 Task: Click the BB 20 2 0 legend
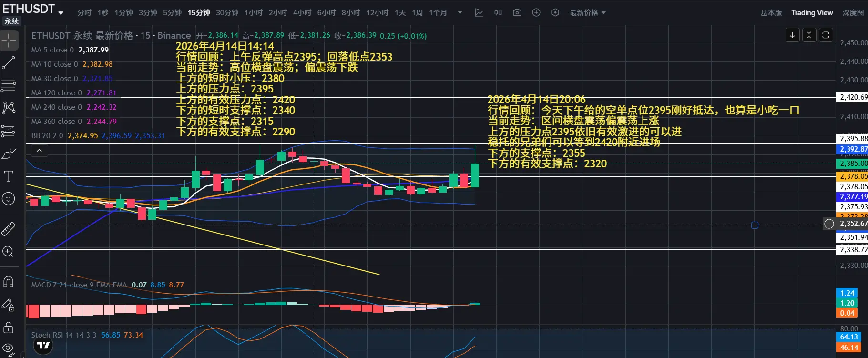(x=47, y=136)
